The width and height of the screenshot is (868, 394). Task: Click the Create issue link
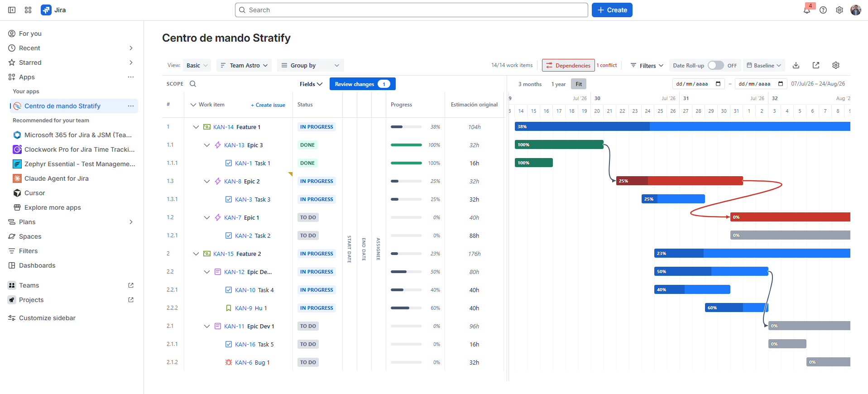(268, 105)
